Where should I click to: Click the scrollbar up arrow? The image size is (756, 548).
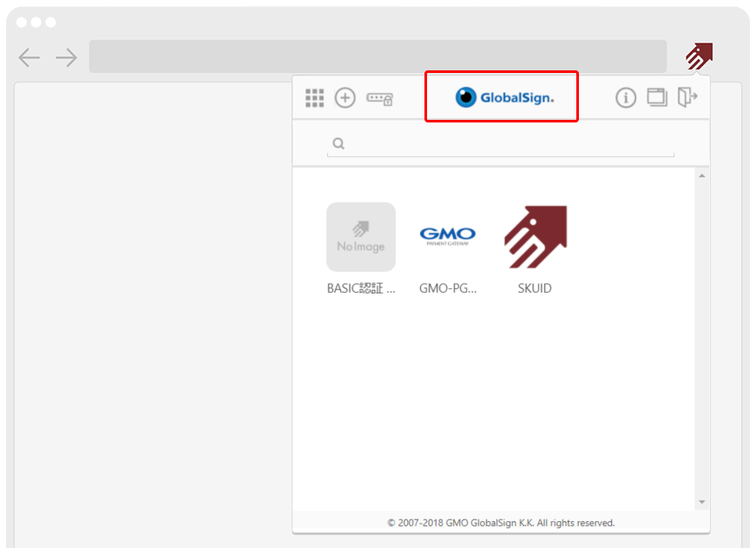click(x=702, y=176)
